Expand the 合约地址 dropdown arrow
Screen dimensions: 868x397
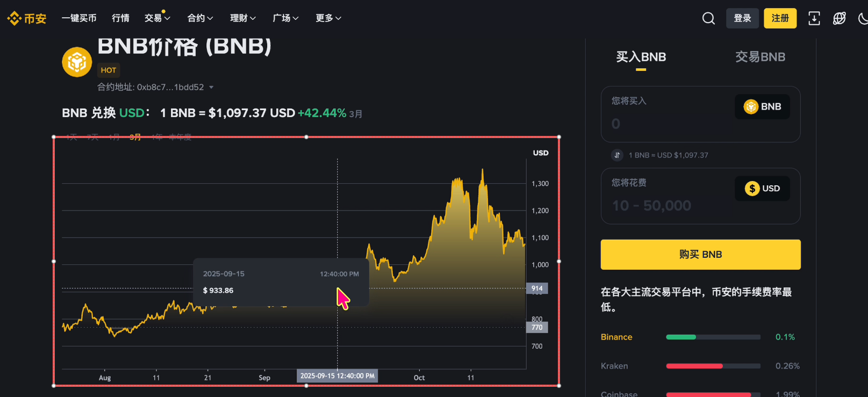coord(211,88)
